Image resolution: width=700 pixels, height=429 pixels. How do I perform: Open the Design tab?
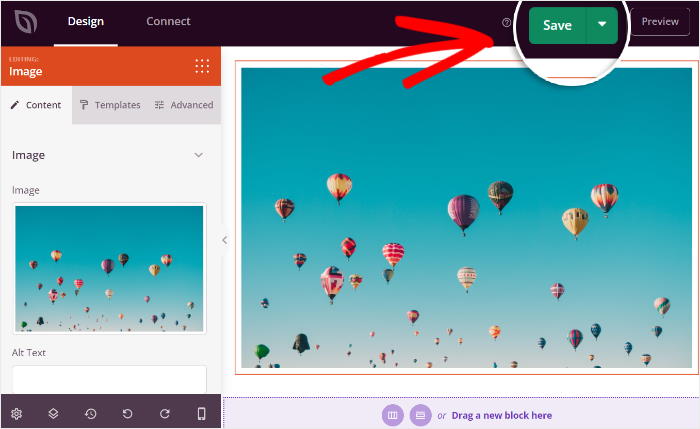click(x=86, y=21)
